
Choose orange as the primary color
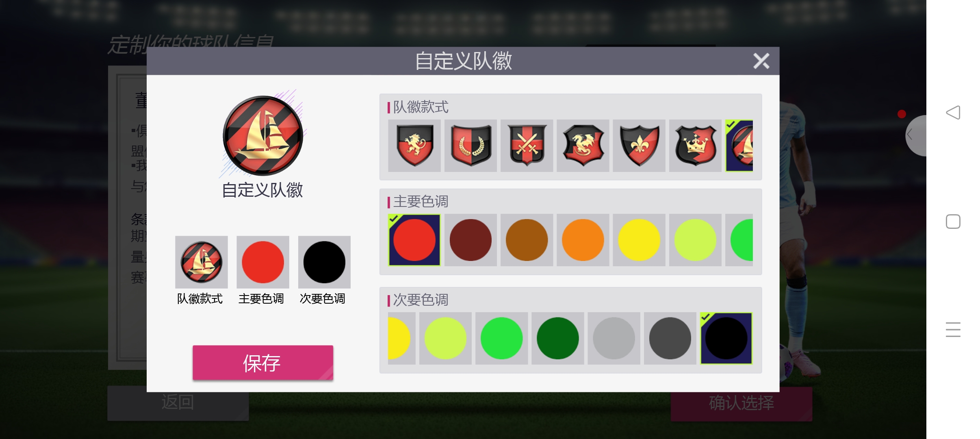(583, 240)
